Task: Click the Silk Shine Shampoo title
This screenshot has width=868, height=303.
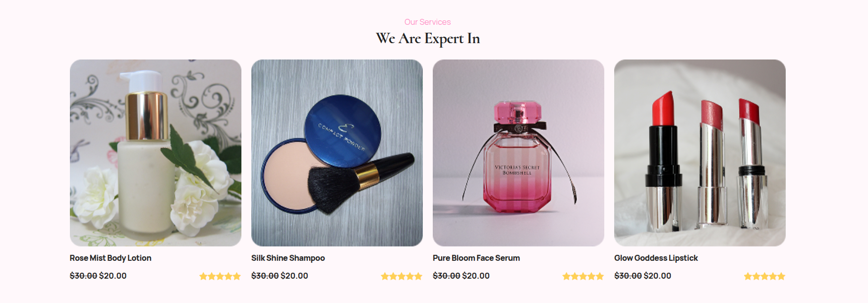Action: coord(288,258)
